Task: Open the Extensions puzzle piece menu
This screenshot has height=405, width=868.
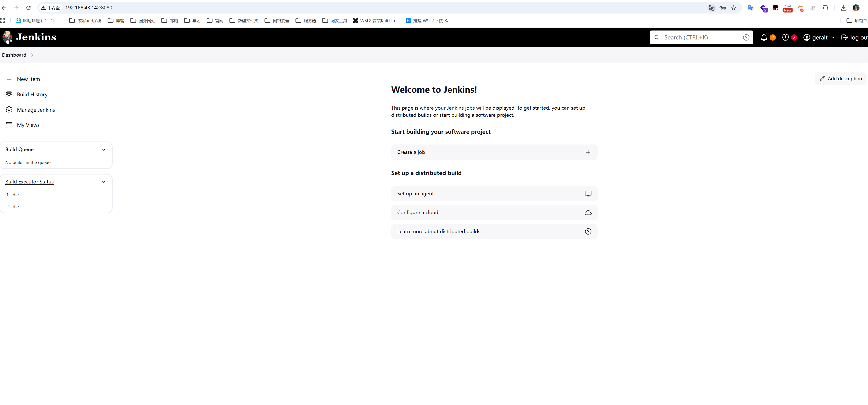Action: point(825,8)
